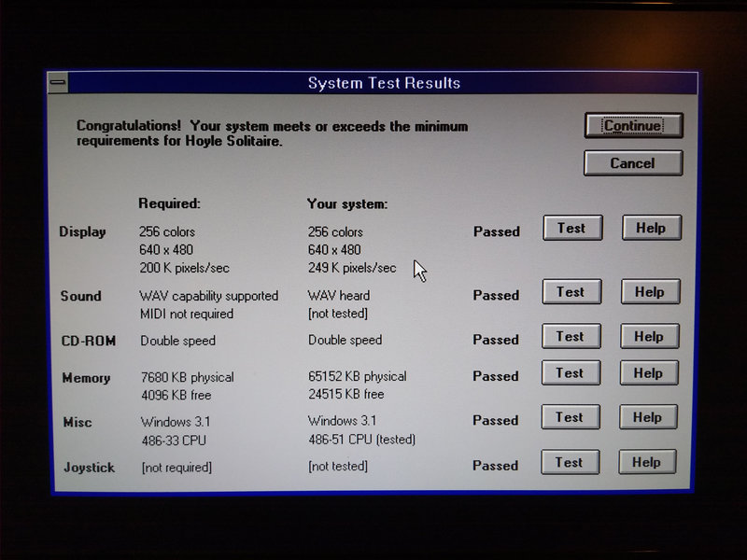
Task: Open Help for the Display row
Action: 650,228
